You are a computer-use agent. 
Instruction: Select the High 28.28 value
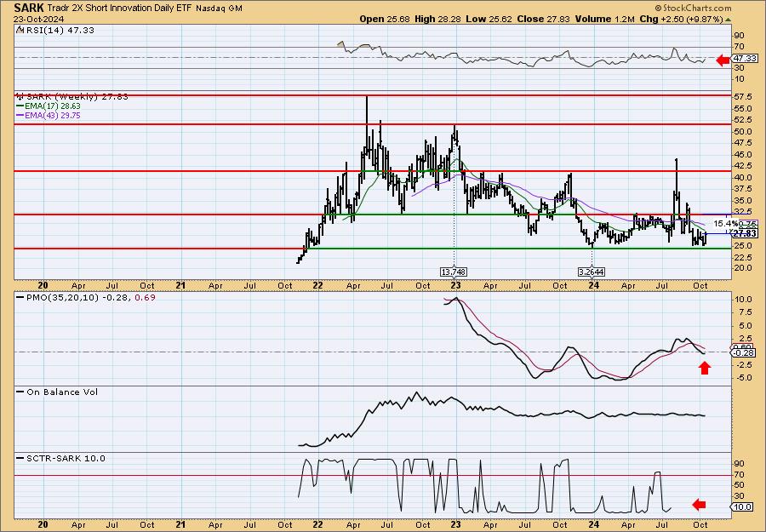click(437, 19)
